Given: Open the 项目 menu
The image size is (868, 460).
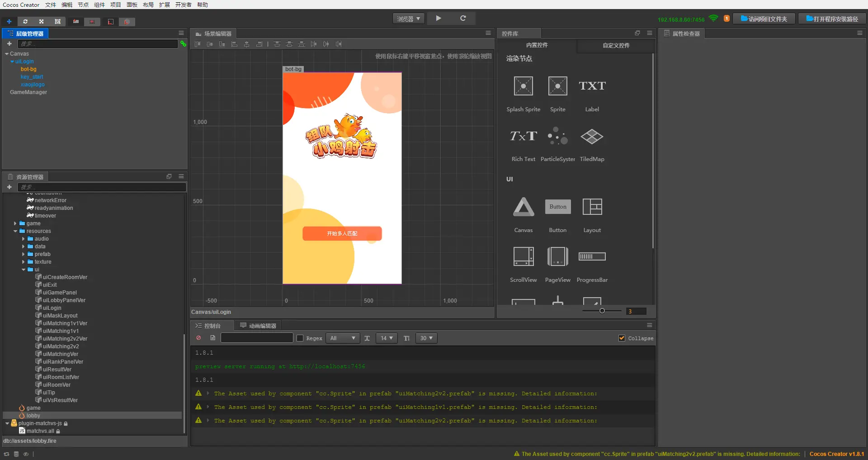Looking at the screenshot, I should click(116, 5).
